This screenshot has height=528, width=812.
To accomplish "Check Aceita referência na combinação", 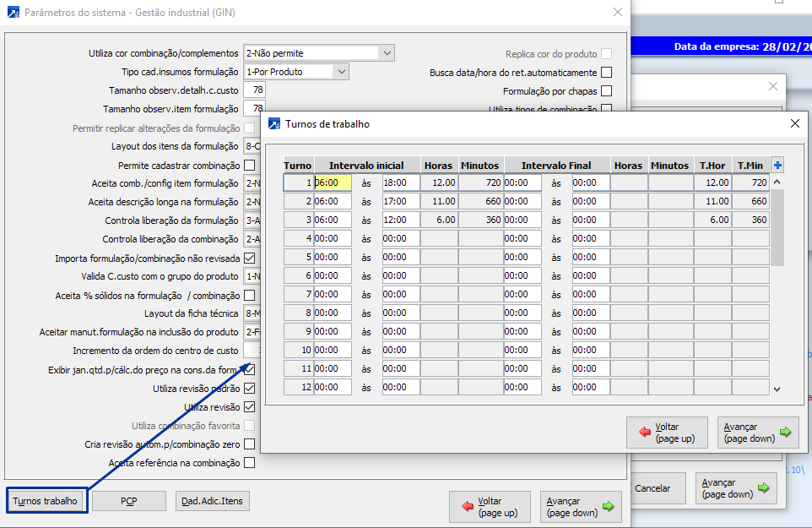I will coord(249,463).
